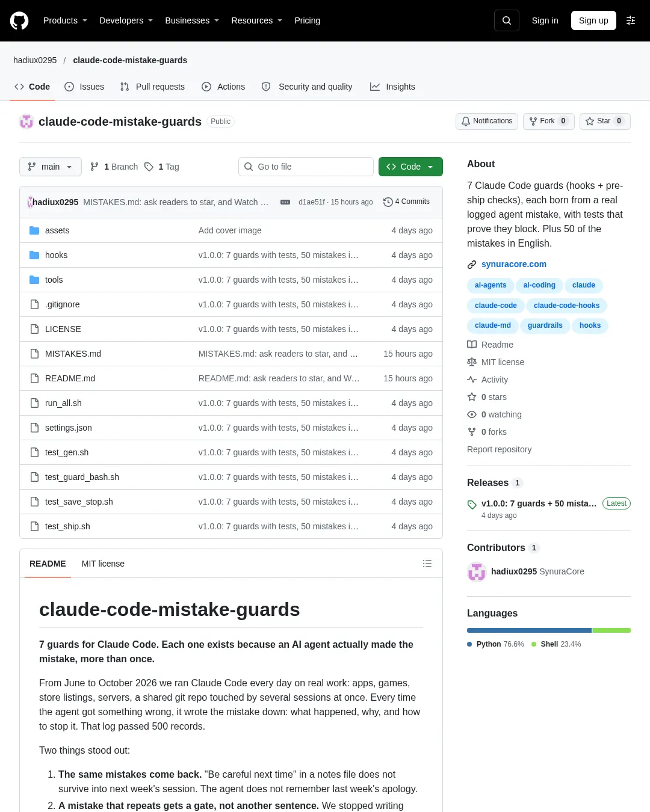Viewport: 650px width, 812px height.
Task: Expand the Businesses menu
Action: tap(192, 20)
